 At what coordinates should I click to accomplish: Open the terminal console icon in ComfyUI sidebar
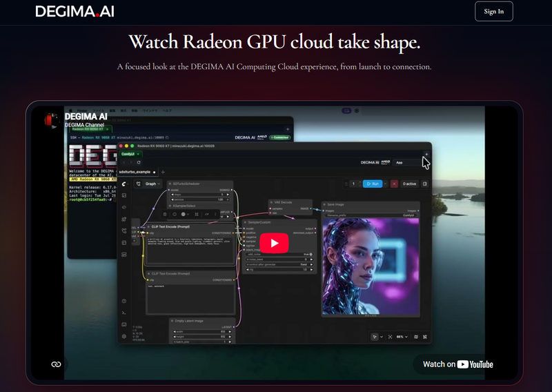(x=124, y=313)
